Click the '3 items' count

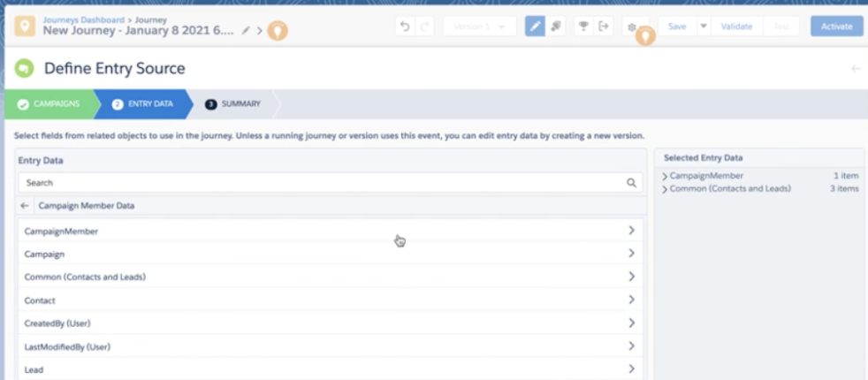pos(844,188)
